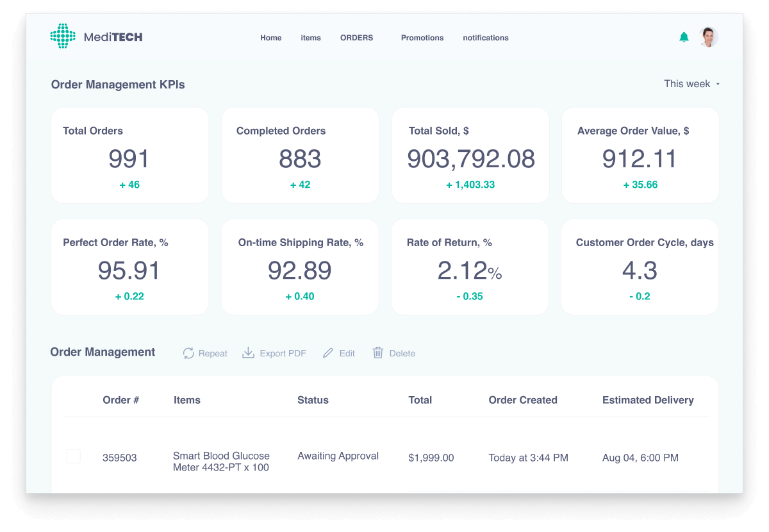Switch to the Promotions page

tap(422, 38)
